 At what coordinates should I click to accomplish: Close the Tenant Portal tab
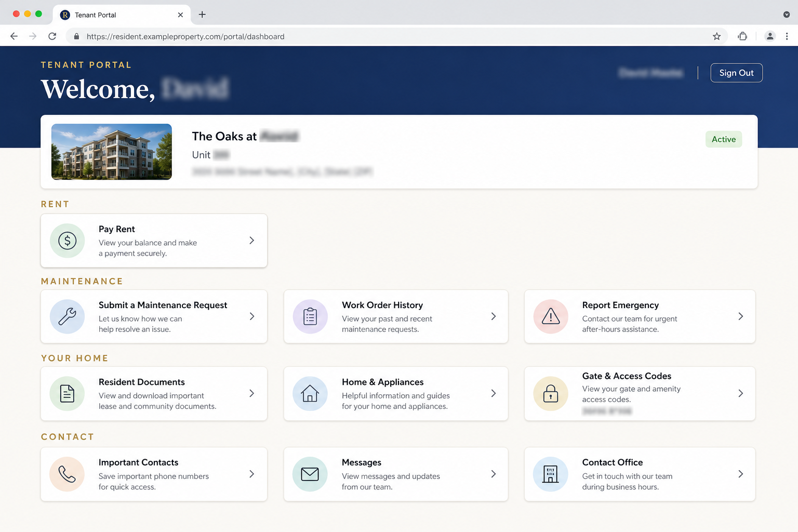click(x=180, y=15)
